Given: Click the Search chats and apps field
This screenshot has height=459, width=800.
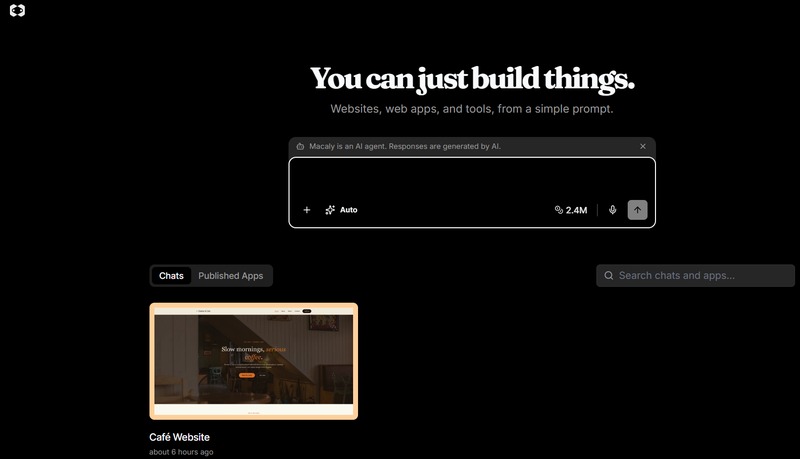Looking at the screenshot, I should [x=695, y=275].
